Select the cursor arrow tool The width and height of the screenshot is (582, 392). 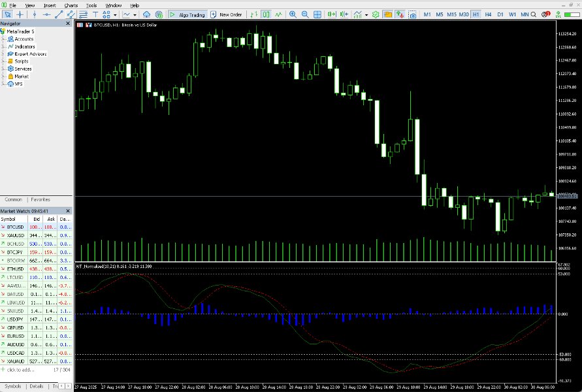(7, 14)
